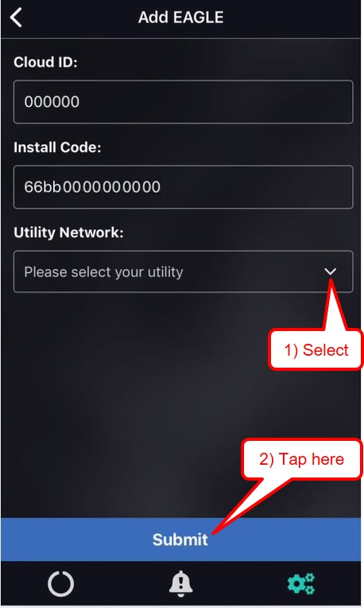Viewport: 364px width, 608px height.
Task: Go back using the left arrow icon
Action: point(16,18)
